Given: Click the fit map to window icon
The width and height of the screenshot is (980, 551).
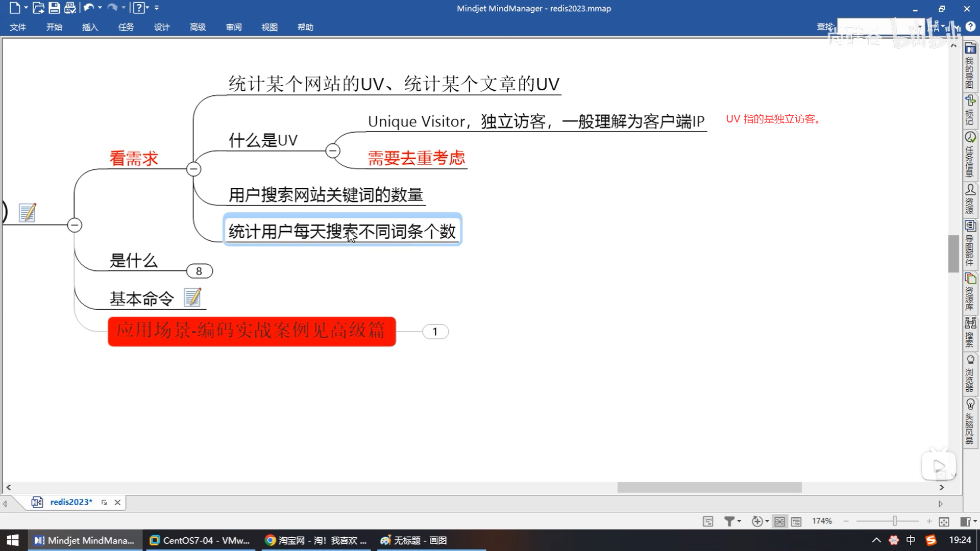Looking at the screenshot, I should [944, 521].
